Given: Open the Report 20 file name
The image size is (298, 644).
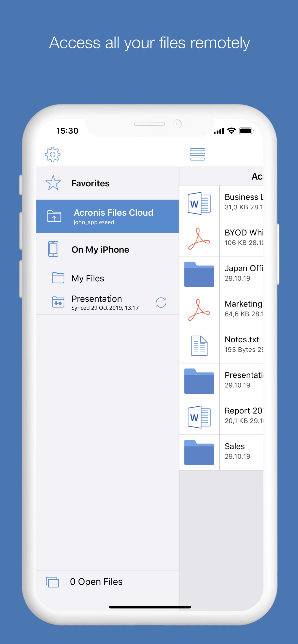Looking at the screenshot, I should [244, 411].
